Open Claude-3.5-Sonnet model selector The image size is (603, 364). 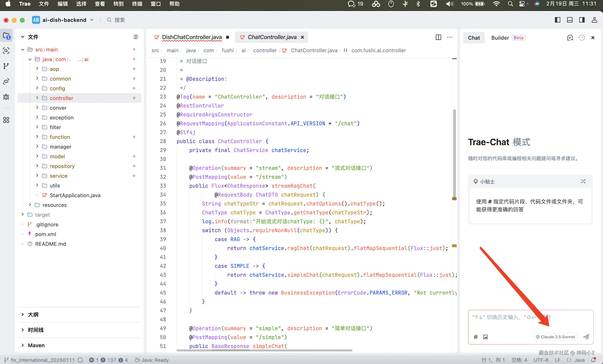coord(556,337)
